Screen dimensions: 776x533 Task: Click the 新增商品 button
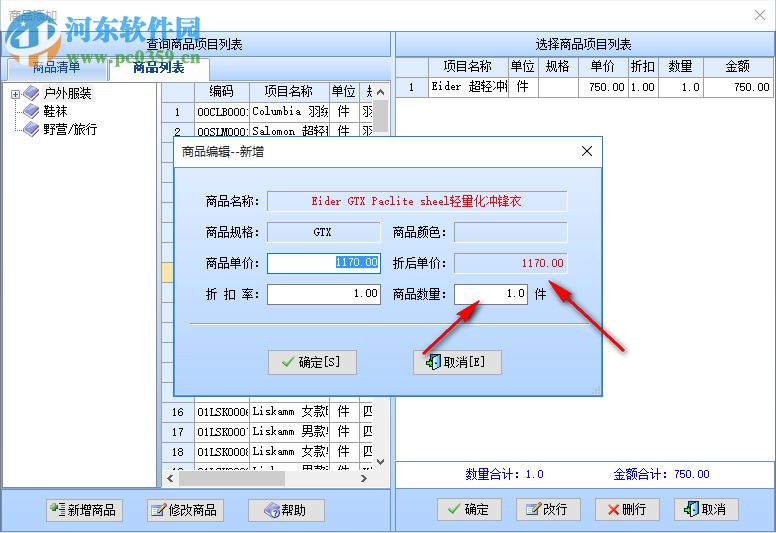coord(84,510)
